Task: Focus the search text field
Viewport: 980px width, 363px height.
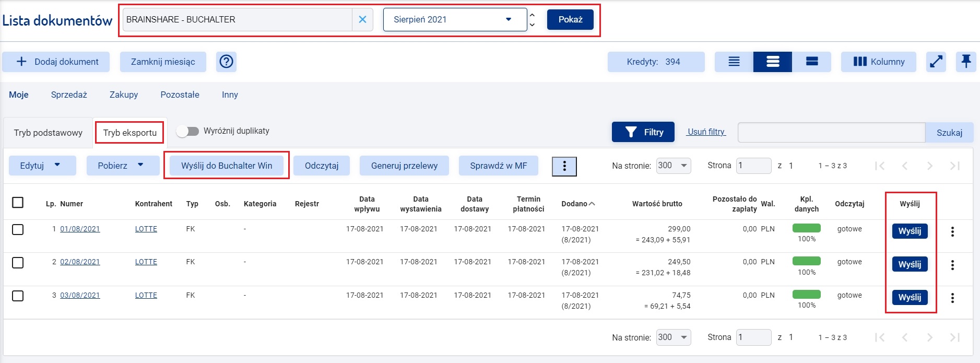Action: point(831,133)
